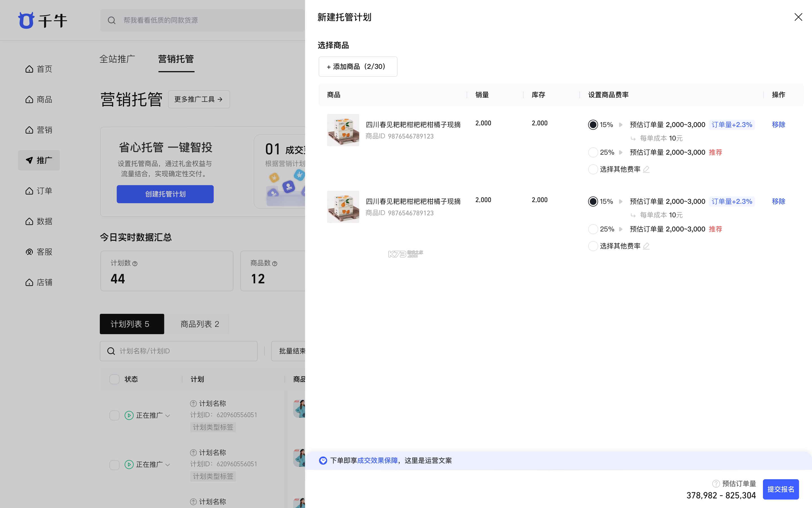This screenshot has height=508, width=812.
Task: Select 25% rate for the first product
Action: click(593, 152)
